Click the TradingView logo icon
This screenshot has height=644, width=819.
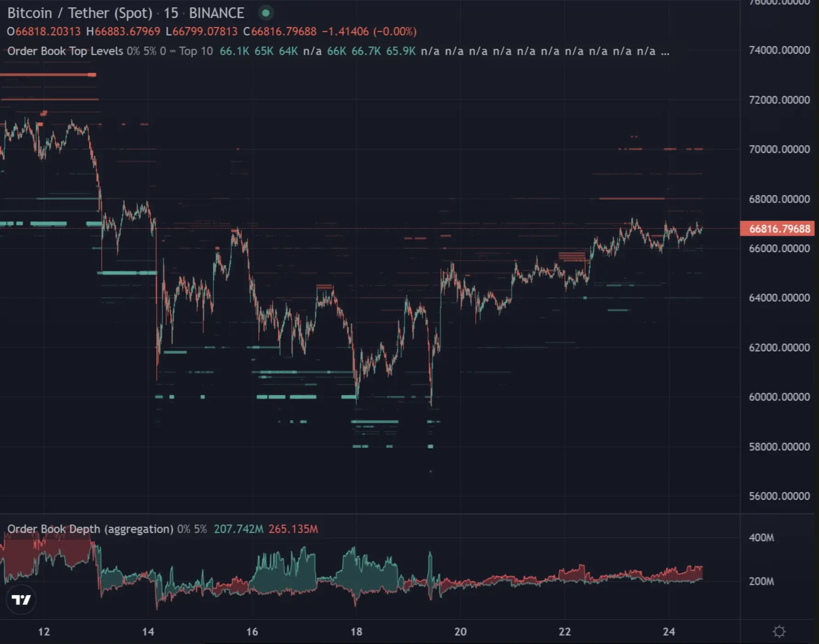(x=21, y=599)
